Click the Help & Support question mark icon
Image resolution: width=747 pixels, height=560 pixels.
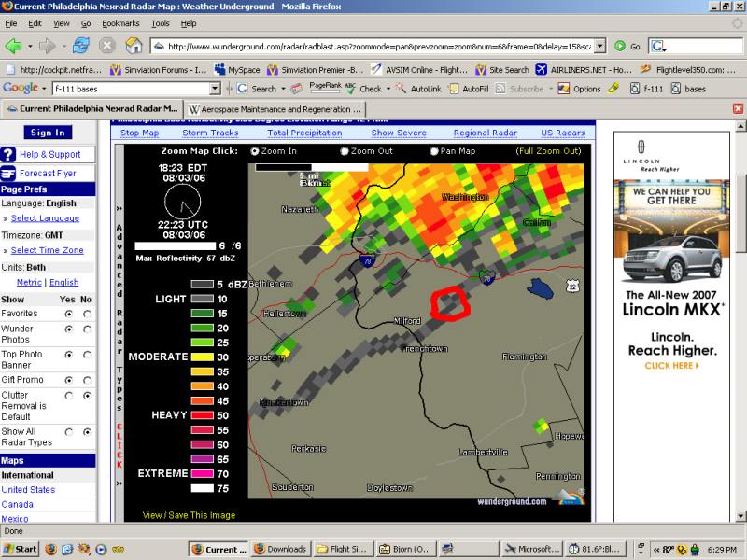tap(8, 154)
